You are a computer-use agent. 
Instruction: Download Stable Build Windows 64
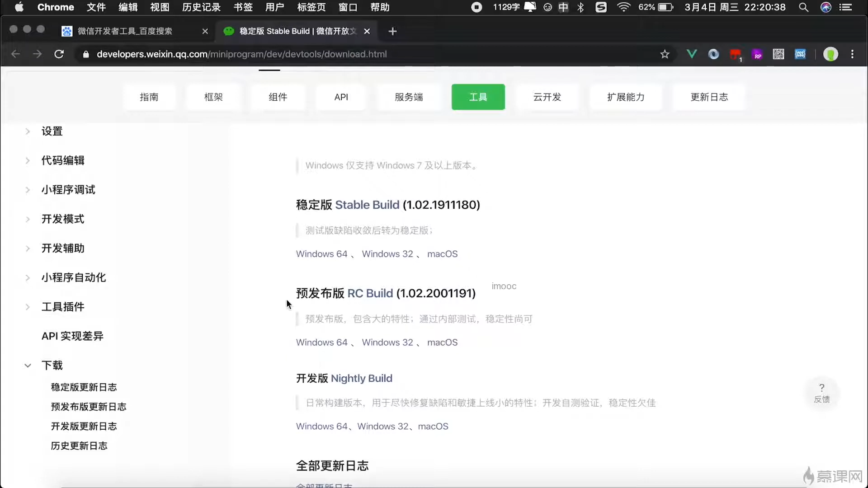tap(321, 254)
